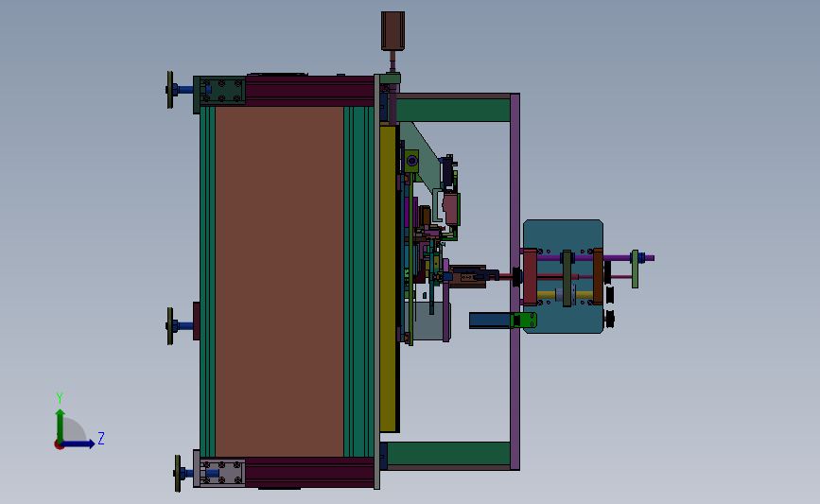Select the teal mounting plate on the right
This screenshot has height=504, width=820.
(563, 276)
